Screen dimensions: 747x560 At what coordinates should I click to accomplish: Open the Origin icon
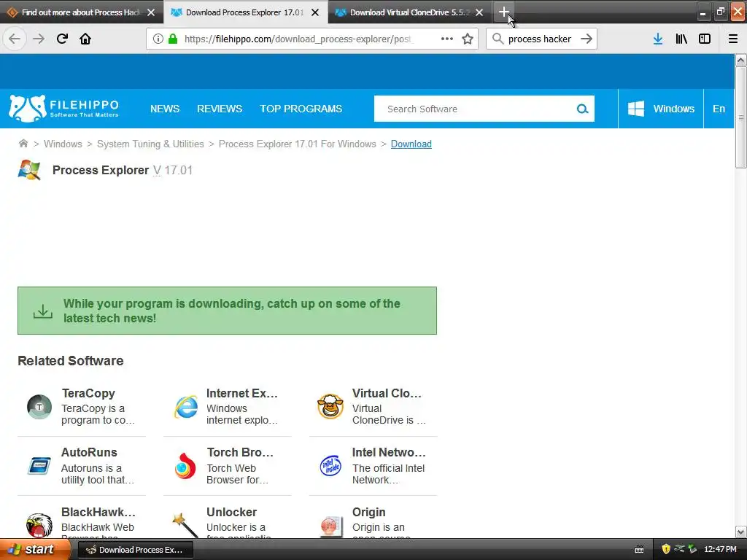point(331,526)
